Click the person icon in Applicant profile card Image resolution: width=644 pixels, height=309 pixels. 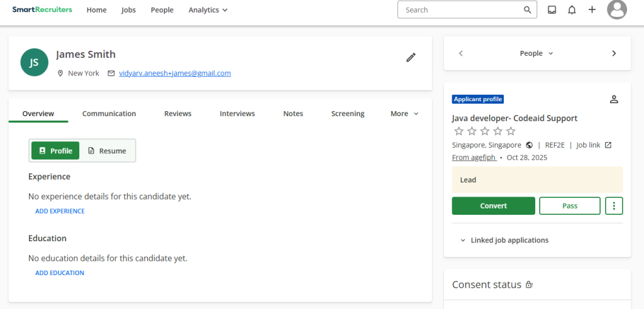coord(614,99)
